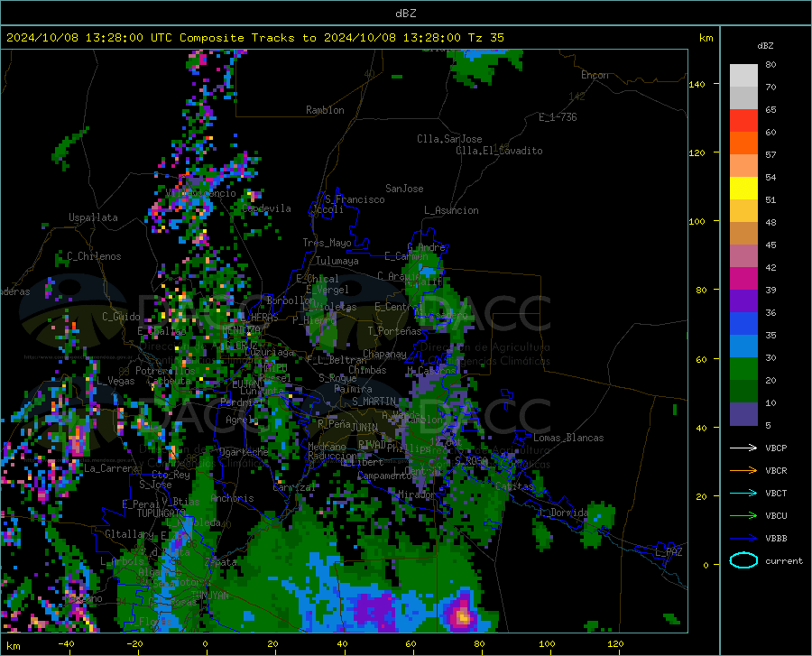Viewport: 812px width, 656px height.
Task: Click the Clla.SanJose label
Action: pos(449,139)
